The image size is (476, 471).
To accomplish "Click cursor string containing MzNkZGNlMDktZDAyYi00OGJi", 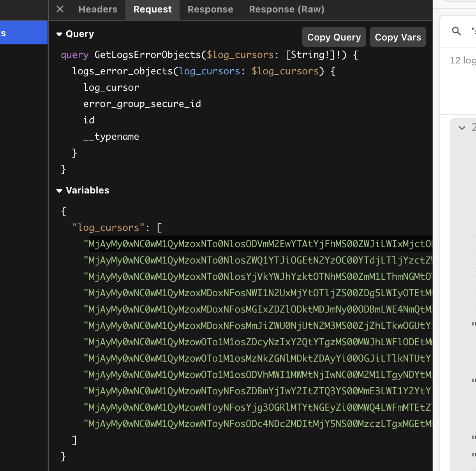I will point(258,358).
